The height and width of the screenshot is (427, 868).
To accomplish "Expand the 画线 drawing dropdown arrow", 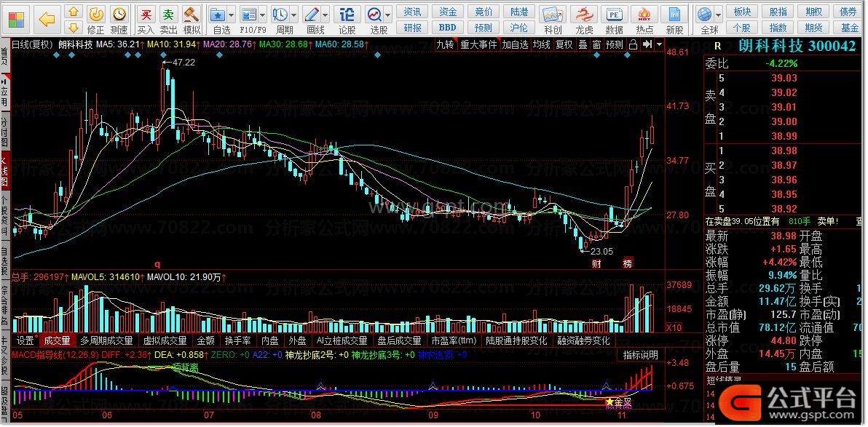I will click(x=326, y=15).
